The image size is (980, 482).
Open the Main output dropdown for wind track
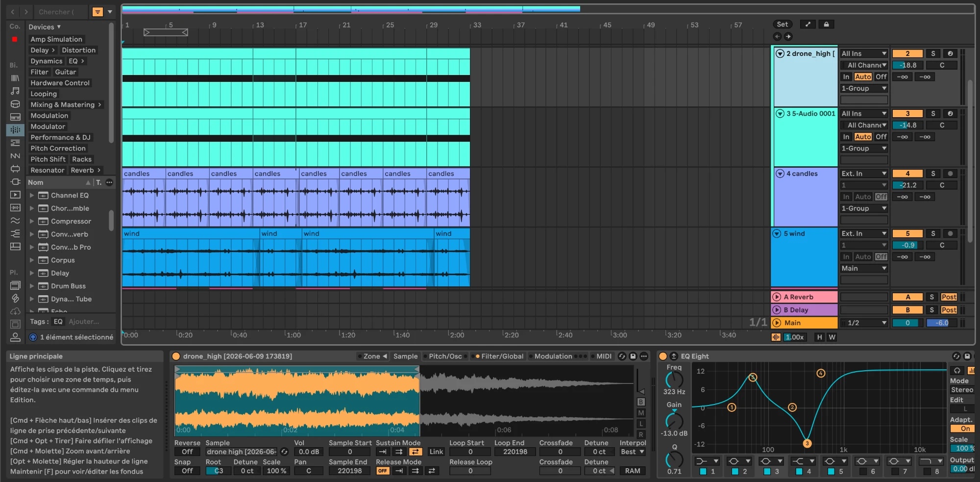(x=864, y=268)
